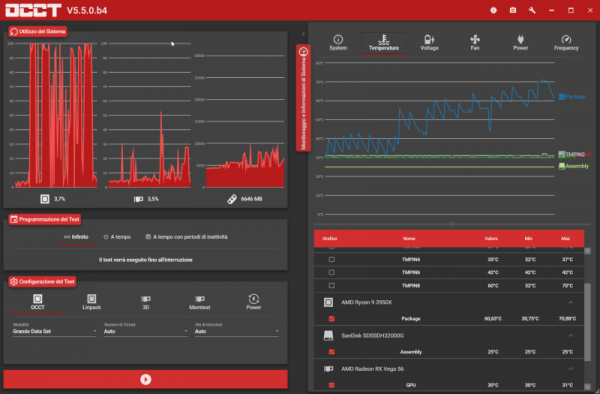Open the Frequency monitoring tab
This screenshot has height=394, width=600.
566,43
